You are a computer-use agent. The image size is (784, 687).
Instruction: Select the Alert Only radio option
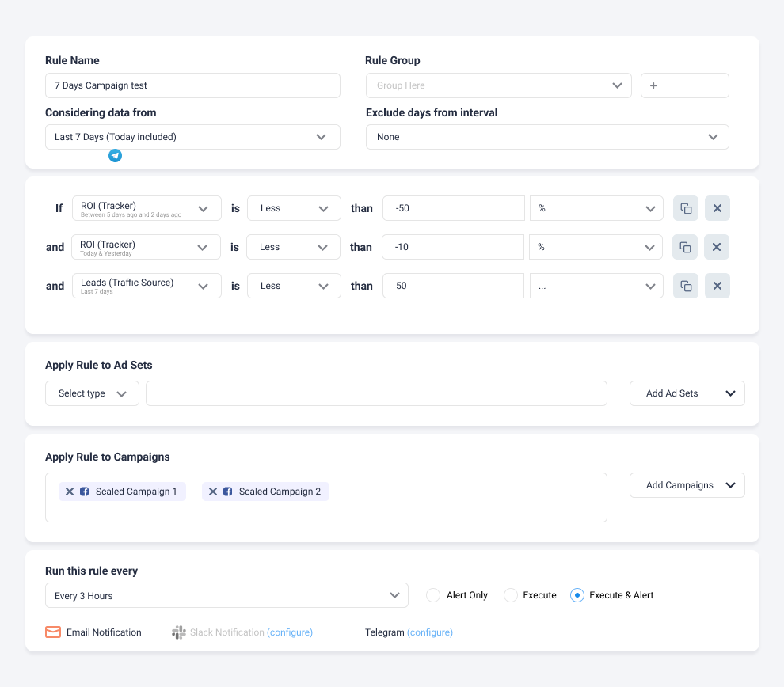433,595
